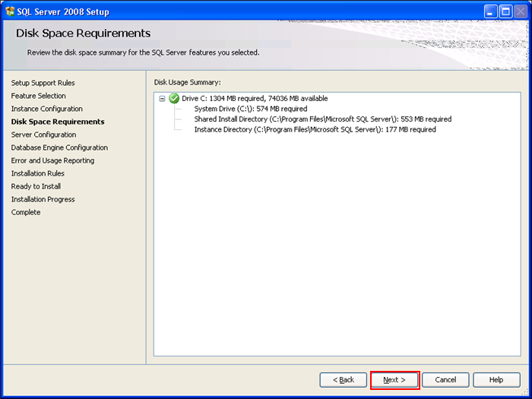The height and width of the screenshot is (399, 532).
Task: Select Ready to Install step
Action: pos(36,186)
